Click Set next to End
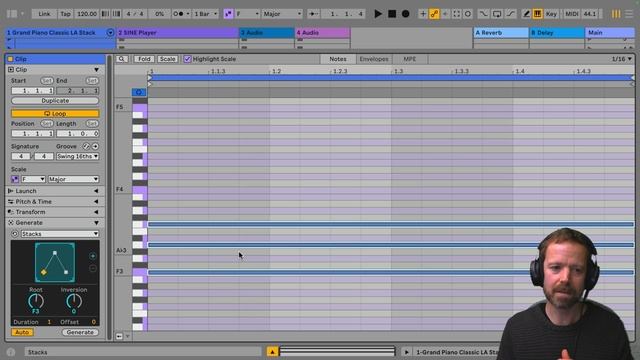Image resolution: width=640 pixels, height=360 pixels. coord(92,80)
